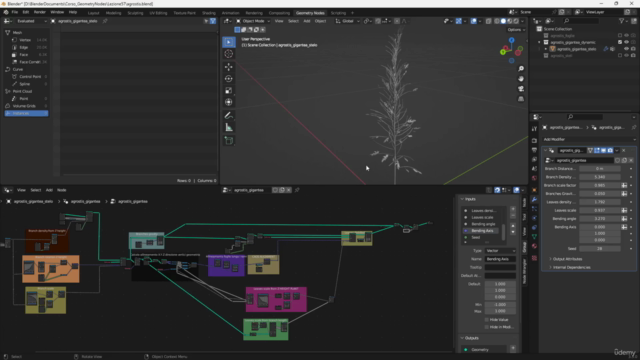
Task: Toggle Hide in Modifier checkbox
Action: [x=487, y=327]
